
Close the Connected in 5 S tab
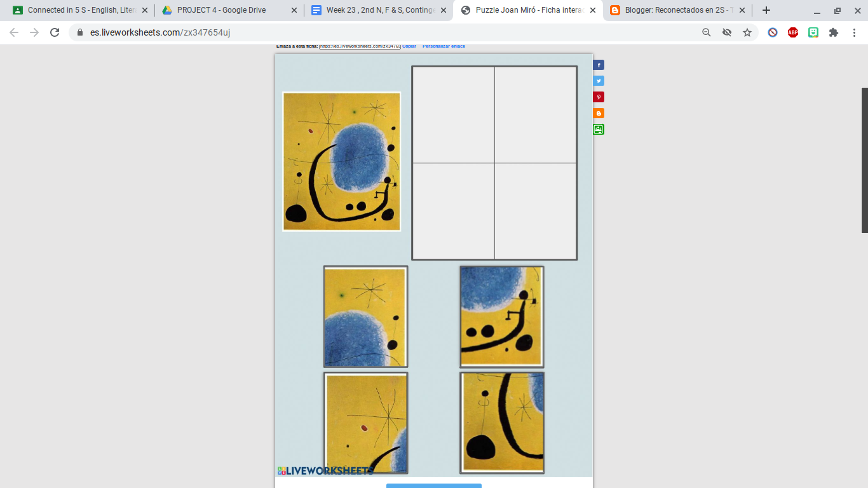145,10
